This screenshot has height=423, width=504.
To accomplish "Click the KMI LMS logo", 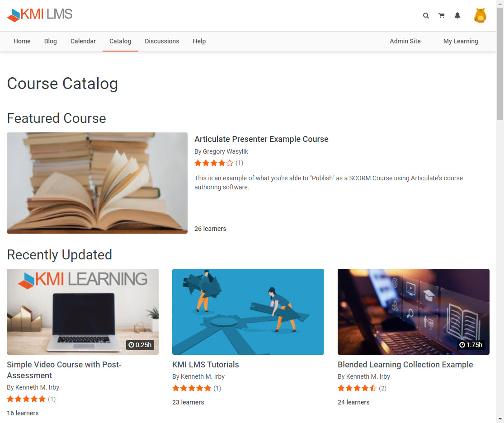I will coord(40,15).
